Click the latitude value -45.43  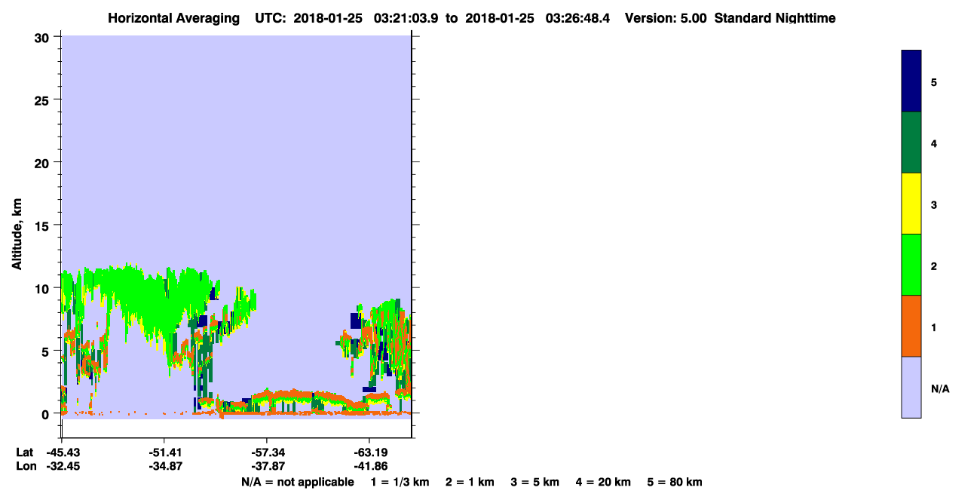click(x=62, y=452)
